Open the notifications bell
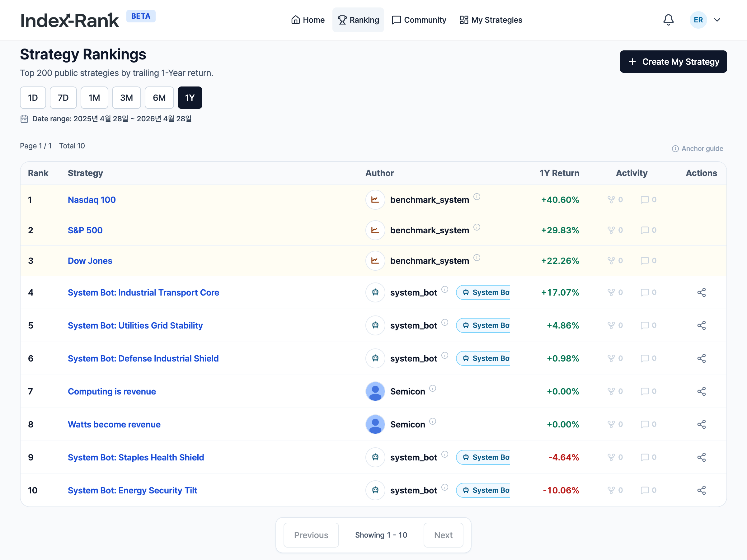The width and height of the screenshot is (747, 560). tap(668, 20)
